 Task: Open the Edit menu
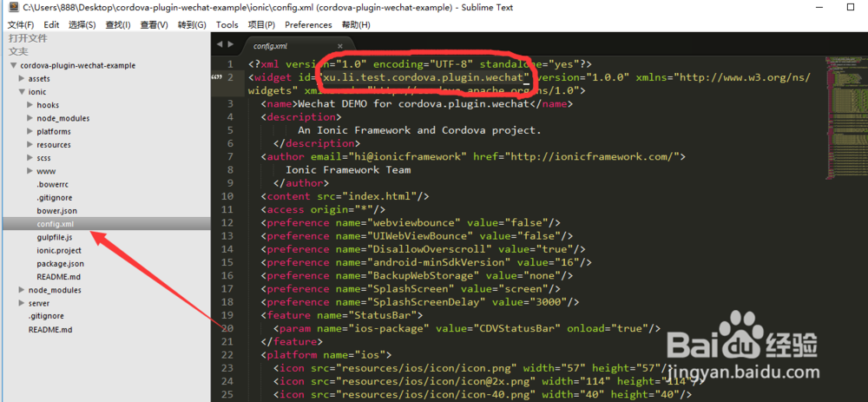[x=51, y=25]
